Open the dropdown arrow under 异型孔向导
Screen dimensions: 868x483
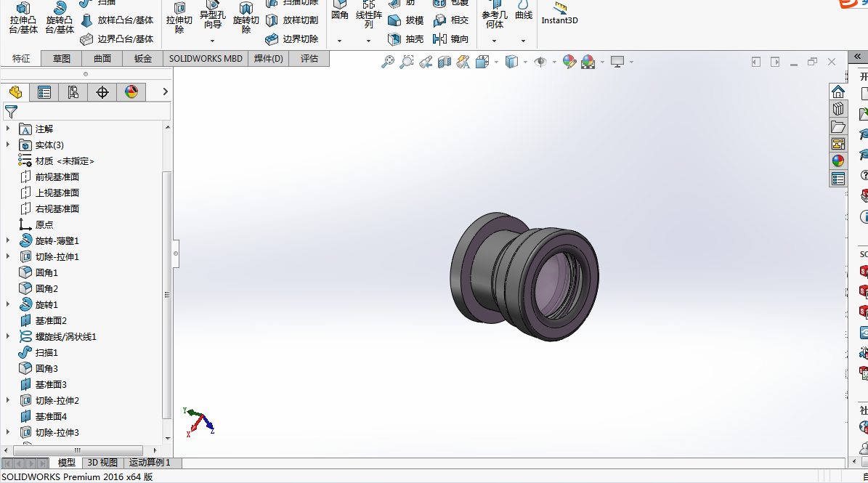212,41
